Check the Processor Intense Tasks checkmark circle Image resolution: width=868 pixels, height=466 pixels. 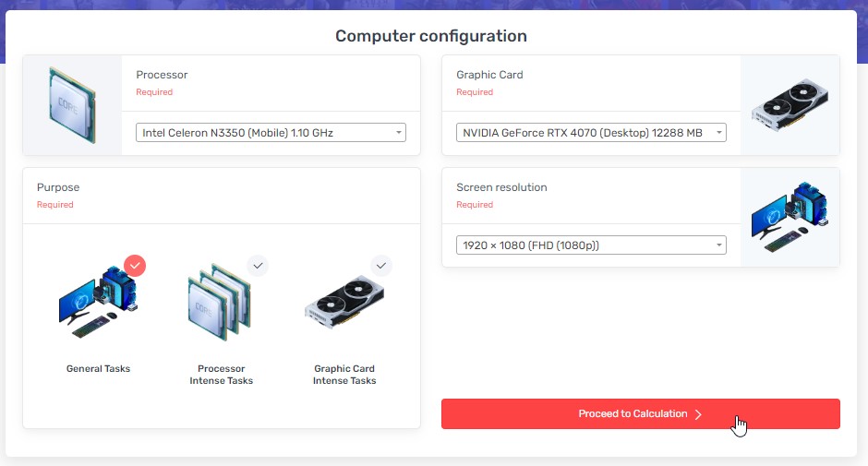pyautogui.click(x=259, y=266)
